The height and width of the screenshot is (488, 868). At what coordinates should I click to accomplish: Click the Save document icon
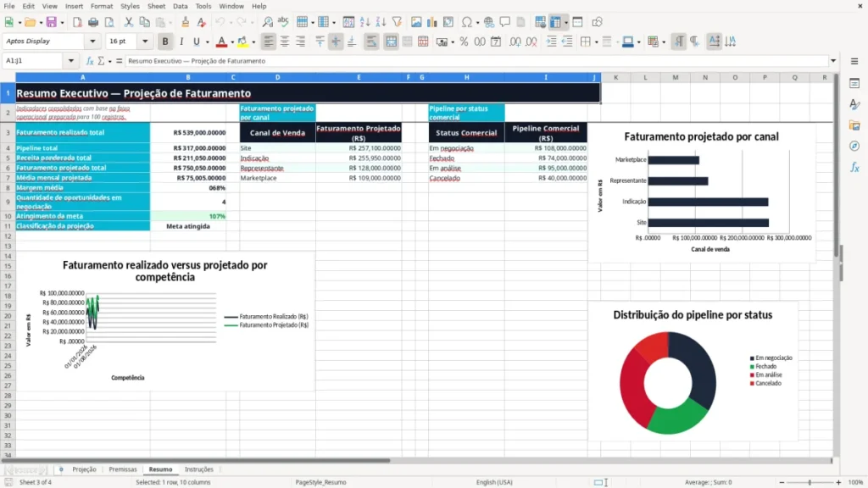click(x=52, y=22)
